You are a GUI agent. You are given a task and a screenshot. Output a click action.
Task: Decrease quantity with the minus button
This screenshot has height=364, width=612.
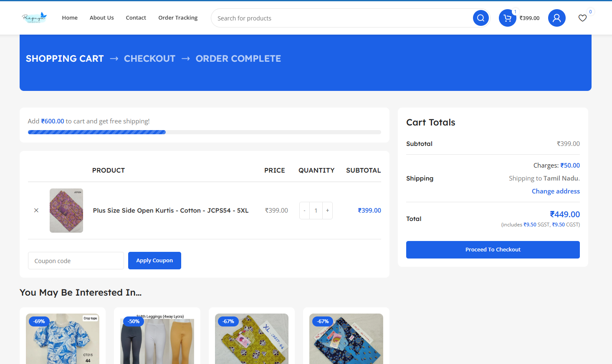point(304,211)
